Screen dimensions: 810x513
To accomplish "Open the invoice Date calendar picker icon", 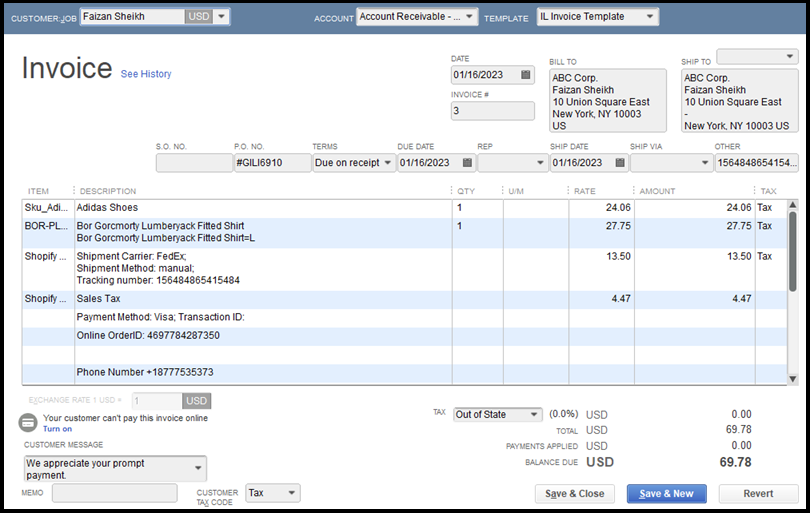I will click(526, 75).
